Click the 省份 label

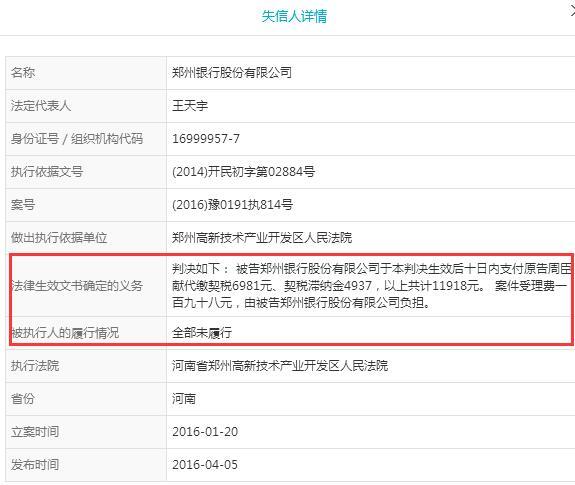click(23, 398)
